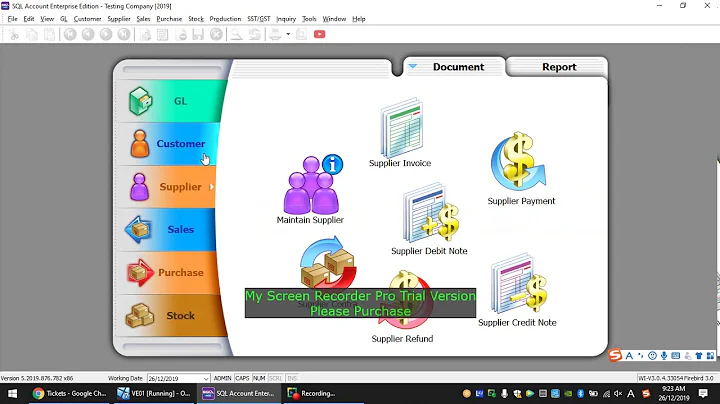Viewport: 720px width, 404px height.
Task: Expand the Document tab dropdown arrow
Action: pos(412,67)
